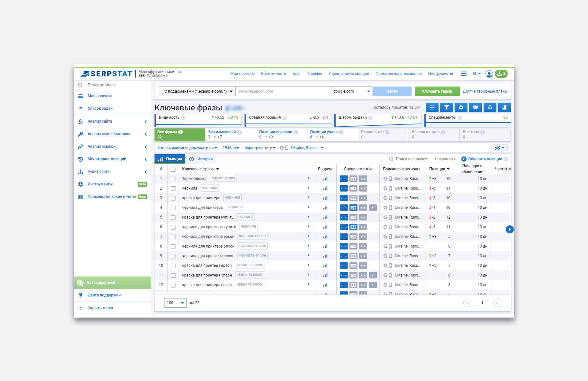Viewport: 588px width, 381px height.
Task: Open the settings gear toolbar icon
Action: click(x=461, y=108)
